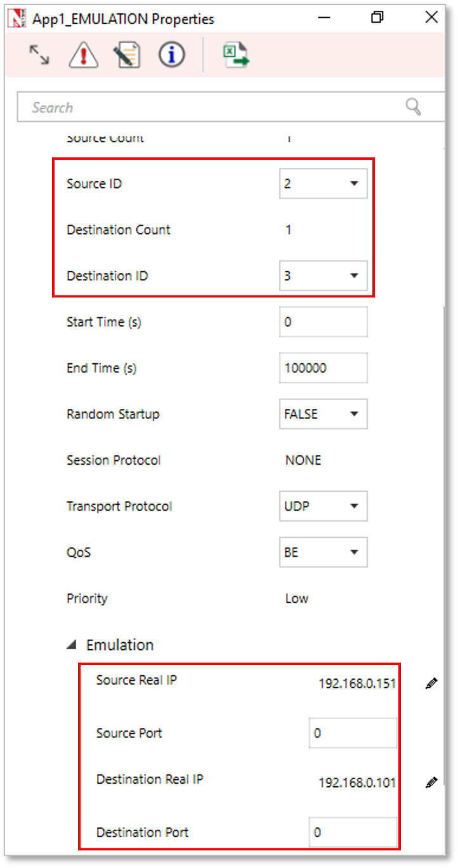
Task: Open the QoS dropdown
Action: click(x=323, y=552)
